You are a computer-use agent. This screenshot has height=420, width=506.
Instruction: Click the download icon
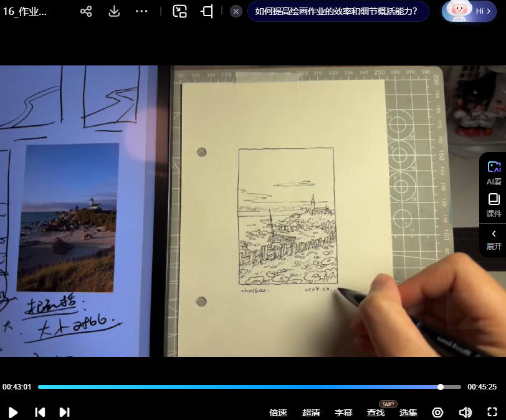114,11
